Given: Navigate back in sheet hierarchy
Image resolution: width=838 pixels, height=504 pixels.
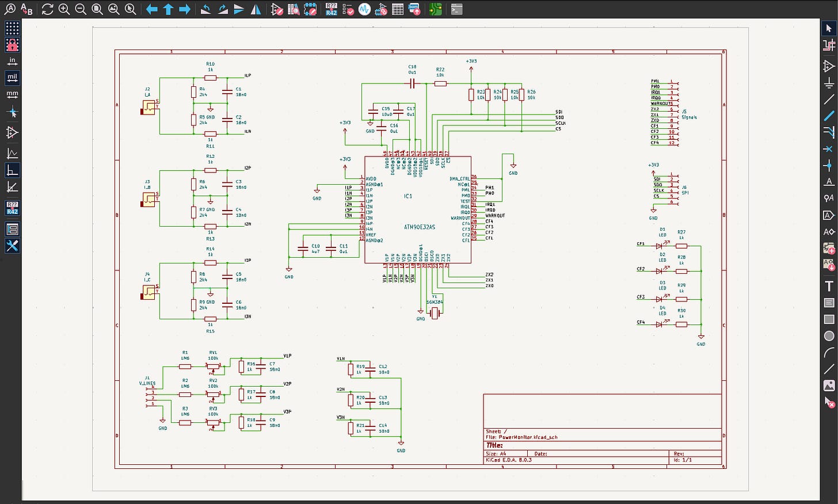Looking at the screenshot, I should (x=151, y=9).
